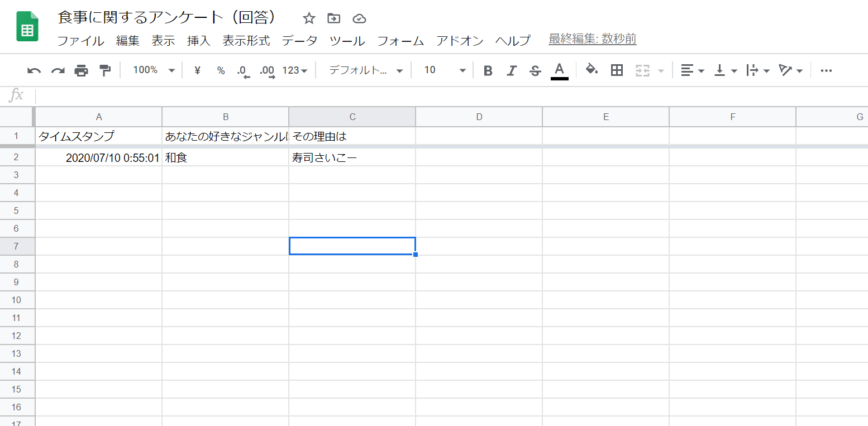Open the font size 10 dropdown

point(444,70)
